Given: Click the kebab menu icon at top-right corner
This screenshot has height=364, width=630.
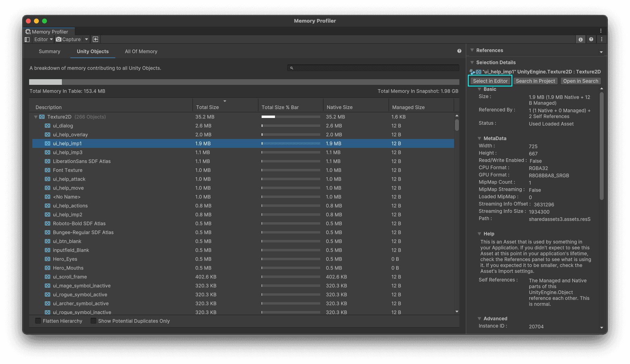Looking at the screenshot, I should [601, 31].
